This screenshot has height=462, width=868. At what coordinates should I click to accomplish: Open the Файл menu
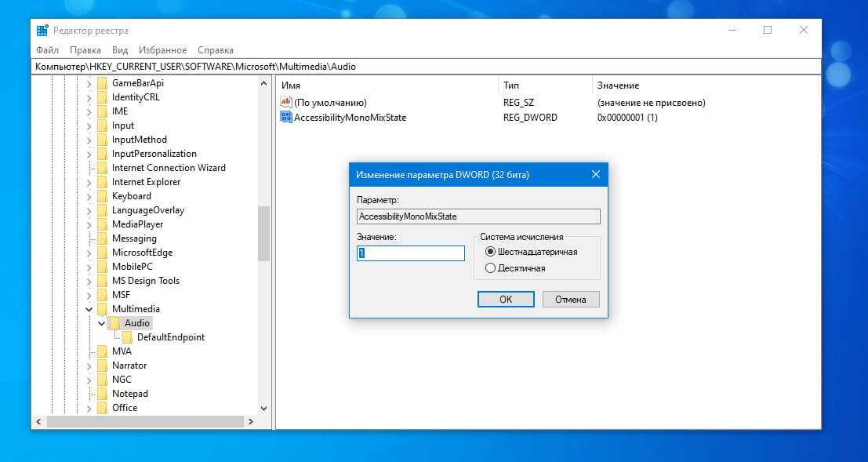coord(47,50)
